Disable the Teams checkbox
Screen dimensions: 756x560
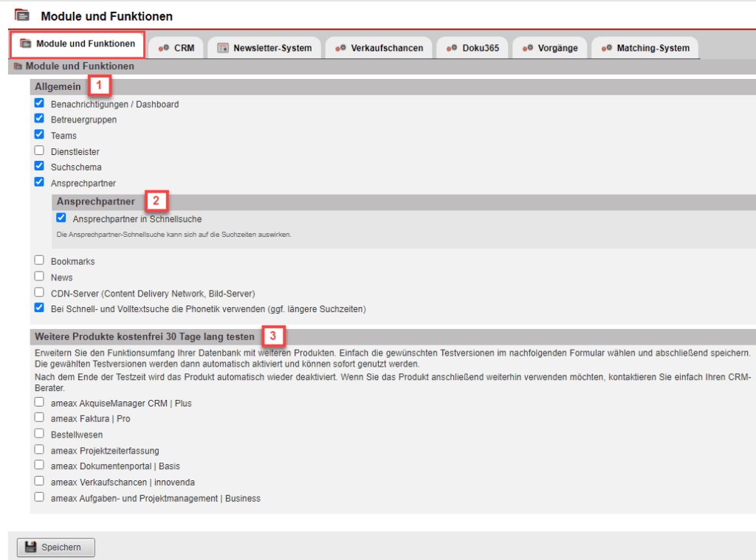(38, 134)
